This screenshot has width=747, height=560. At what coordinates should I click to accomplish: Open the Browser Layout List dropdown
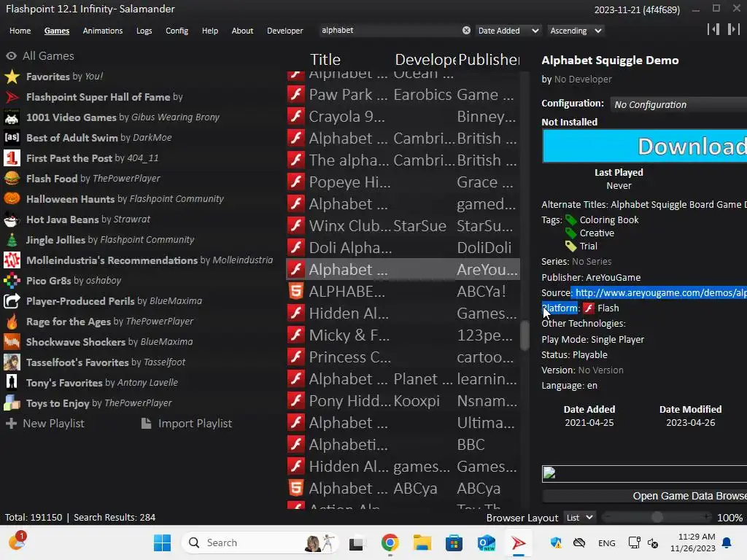[579, 518]
